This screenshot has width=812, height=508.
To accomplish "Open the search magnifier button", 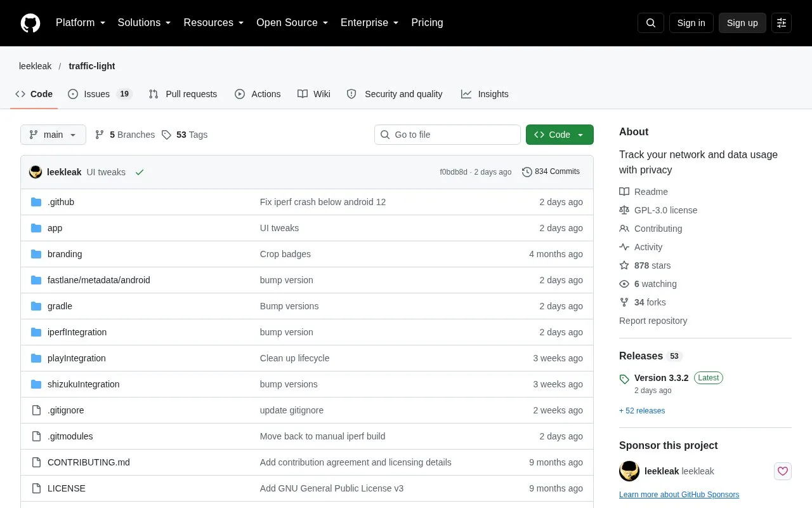I will [651, 23].
